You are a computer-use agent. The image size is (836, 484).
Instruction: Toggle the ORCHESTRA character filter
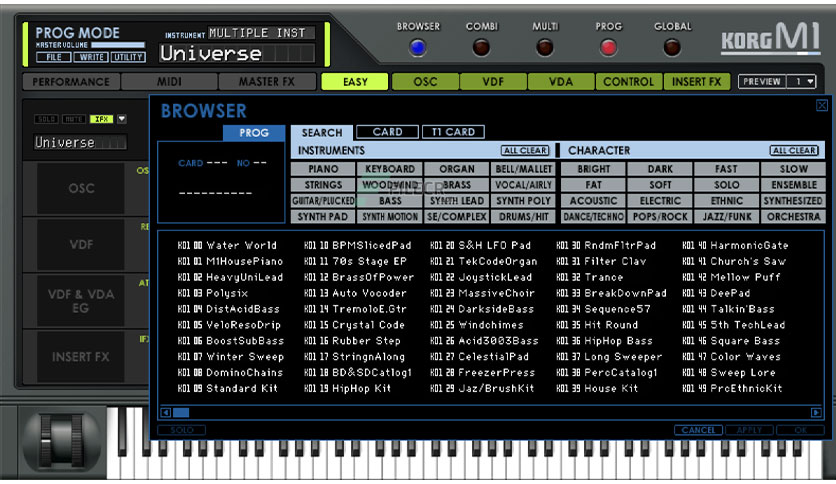tap(793, 217)
